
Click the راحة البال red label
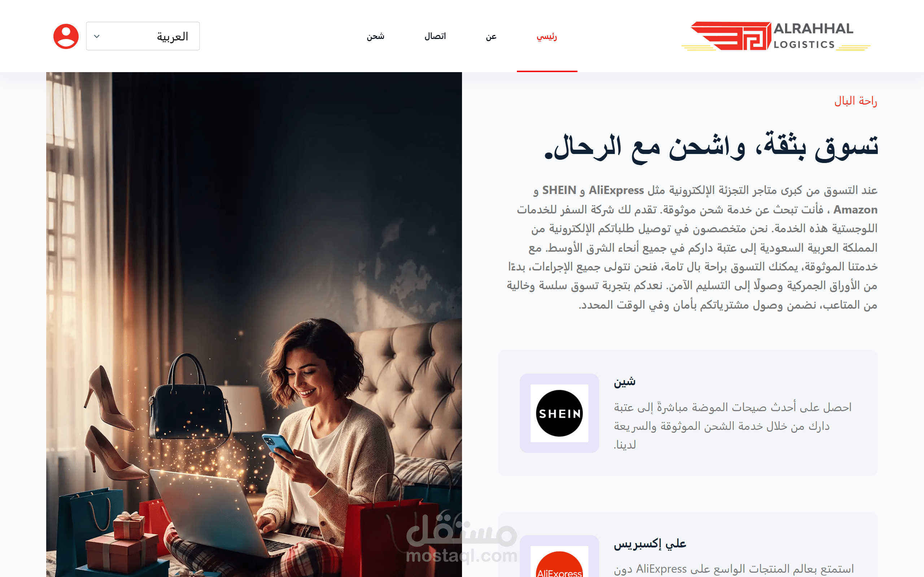pyautogui.click(x=856, y=101)
